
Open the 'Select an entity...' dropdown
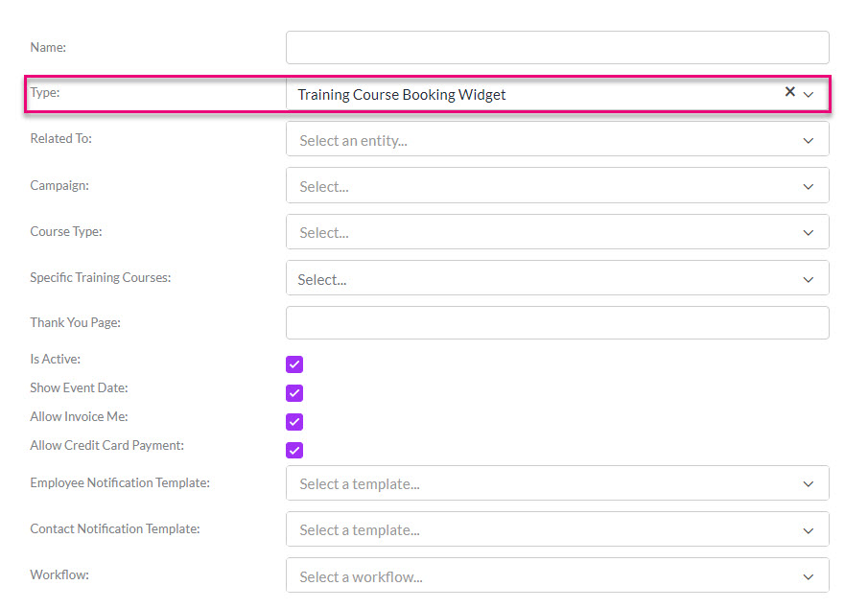pos(557,139)
